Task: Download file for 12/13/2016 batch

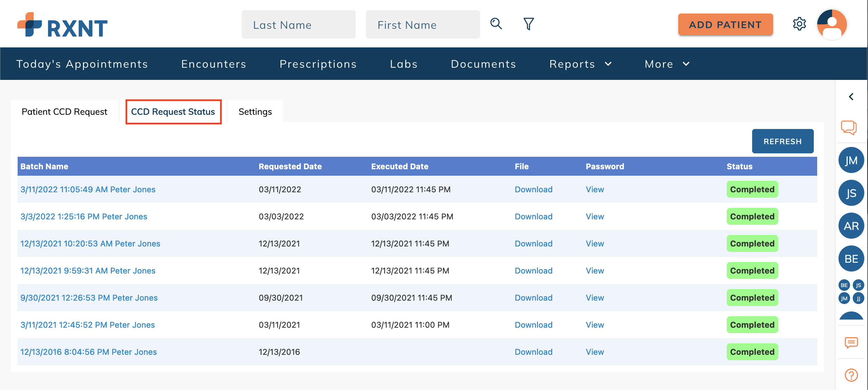Action: [534, 352]
